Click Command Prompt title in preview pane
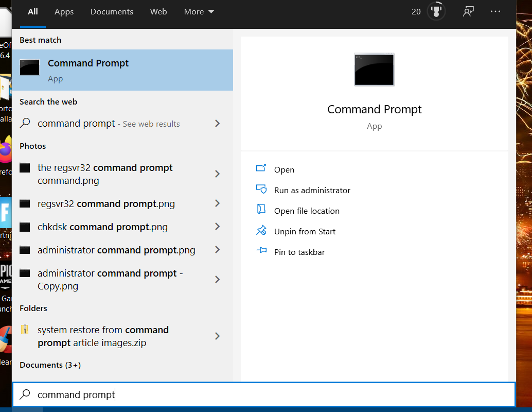Viewport: 532px width, 412px height. point(374,109)
